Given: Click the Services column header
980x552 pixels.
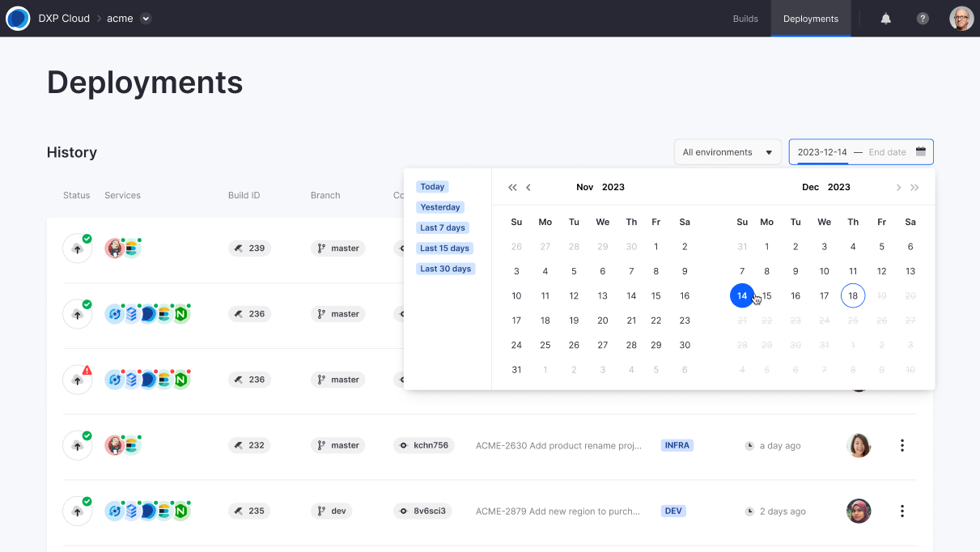Looking at the screenshot, I should click(122, 195).
